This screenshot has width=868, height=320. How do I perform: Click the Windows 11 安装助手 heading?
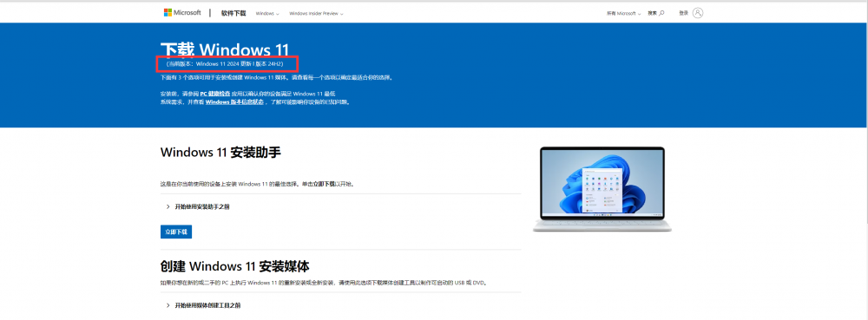point(220,153)
